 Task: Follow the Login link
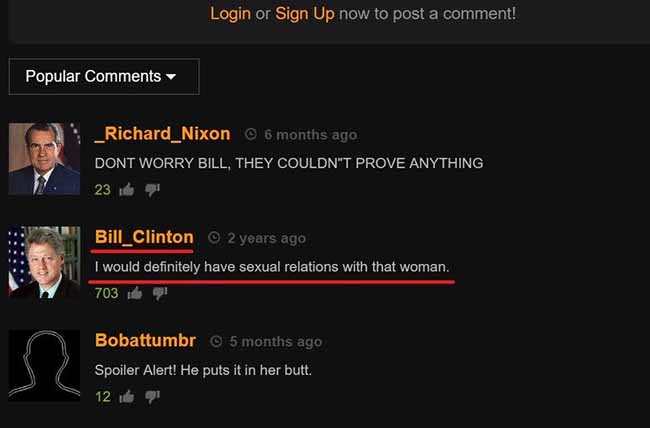point(230,14)
